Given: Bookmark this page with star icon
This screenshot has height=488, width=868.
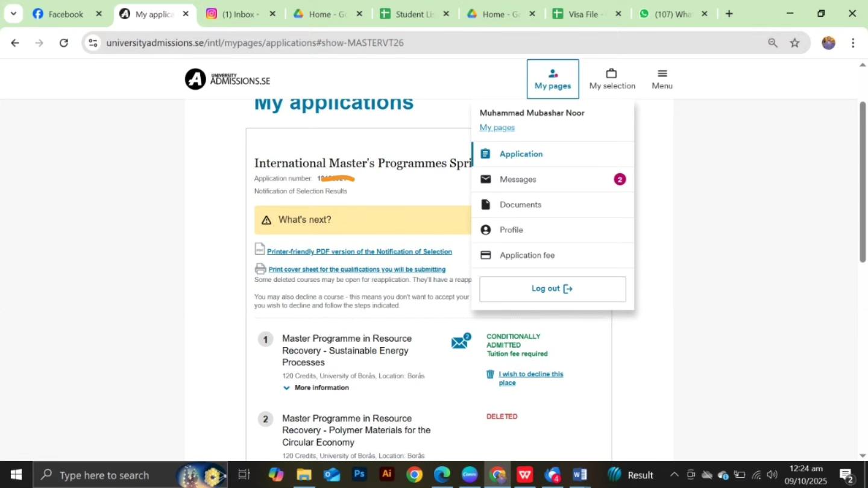Looking at the screenshot, I should click(795, 43).
